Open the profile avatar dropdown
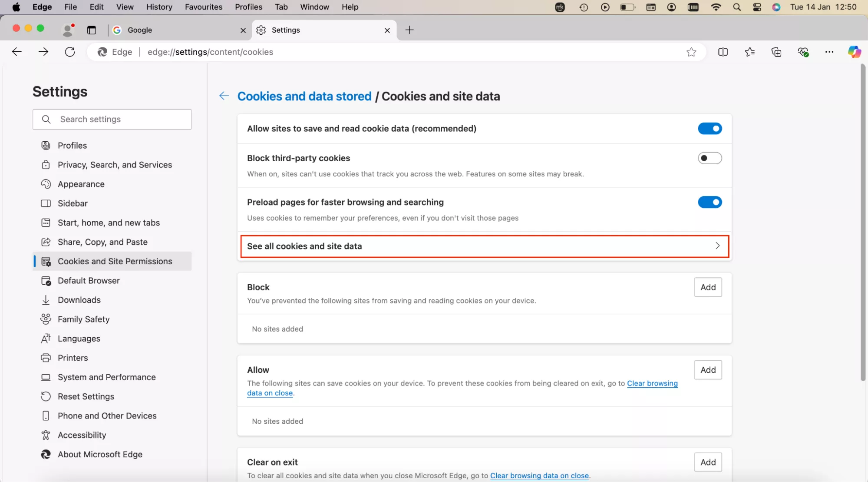868x482 pixels. (x=67, y=30)
